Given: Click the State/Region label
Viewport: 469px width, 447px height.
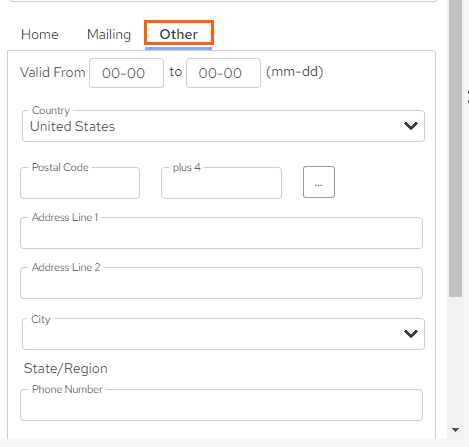Looking at the screenshot, I should point(66,369).
